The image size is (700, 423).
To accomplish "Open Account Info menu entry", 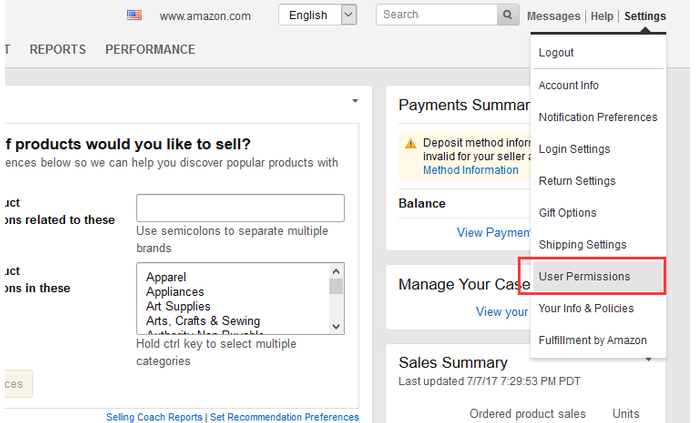I will tap(568, 85).
